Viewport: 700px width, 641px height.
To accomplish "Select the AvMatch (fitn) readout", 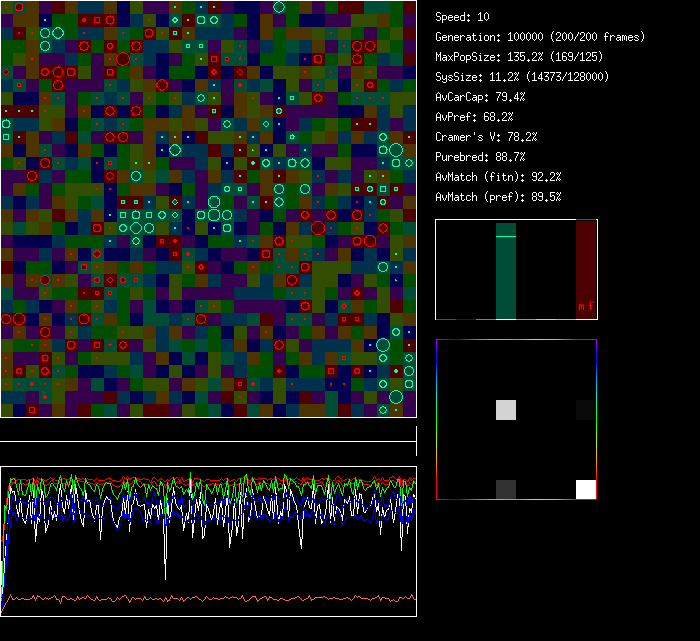I will tap(498, 177).
